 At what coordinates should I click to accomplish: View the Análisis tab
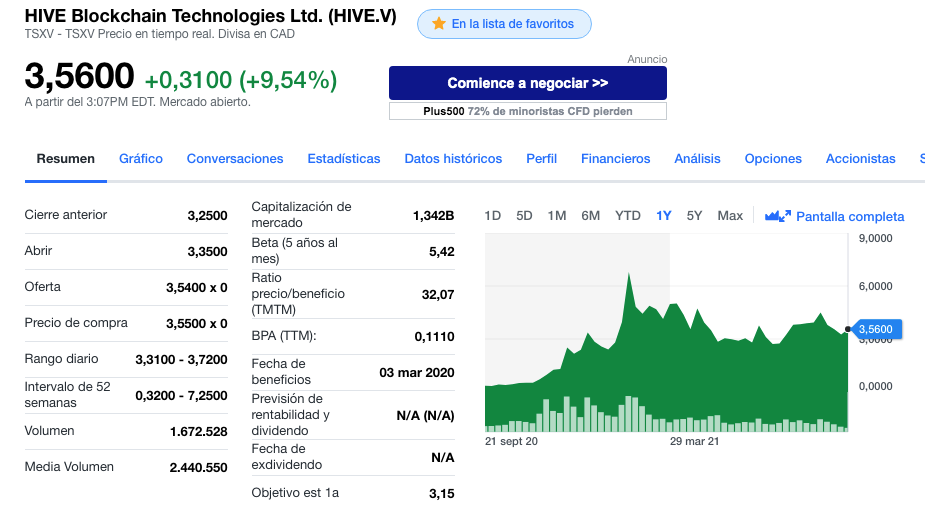(697, 159)
